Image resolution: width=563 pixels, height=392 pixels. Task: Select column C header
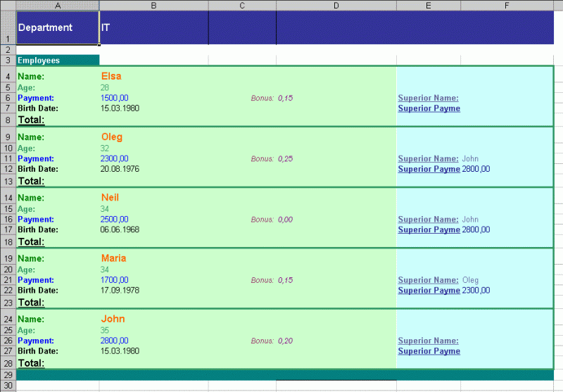click(x=242, y=6)
